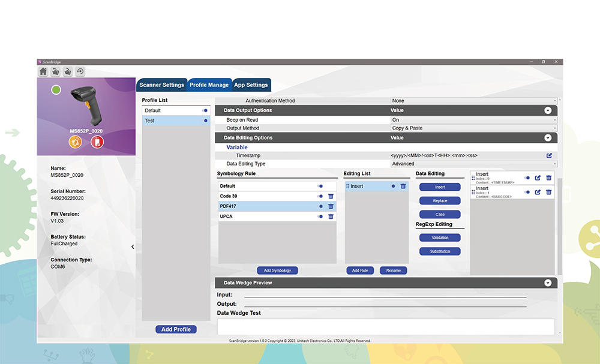Image resolution: width=600 pixels, height=364 pixels.
Task: Switch to the Scanner Settings tab
Action: 161,85
